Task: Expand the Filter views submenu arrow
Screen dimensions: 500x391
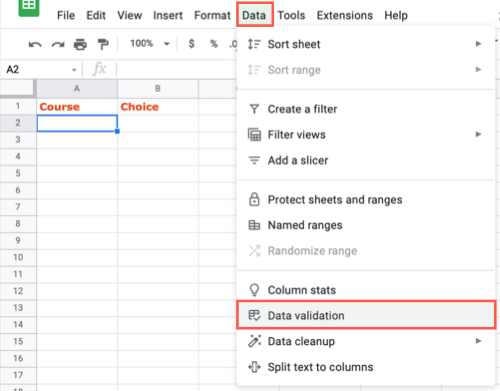Action: coord(478,134)
